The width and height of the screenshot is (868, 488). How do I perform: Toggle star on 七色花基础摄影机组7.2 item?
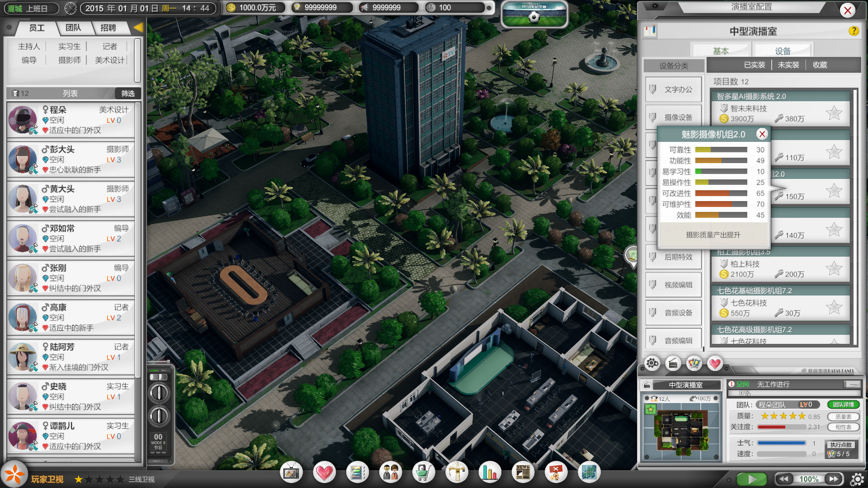click(x=834, y=307)
